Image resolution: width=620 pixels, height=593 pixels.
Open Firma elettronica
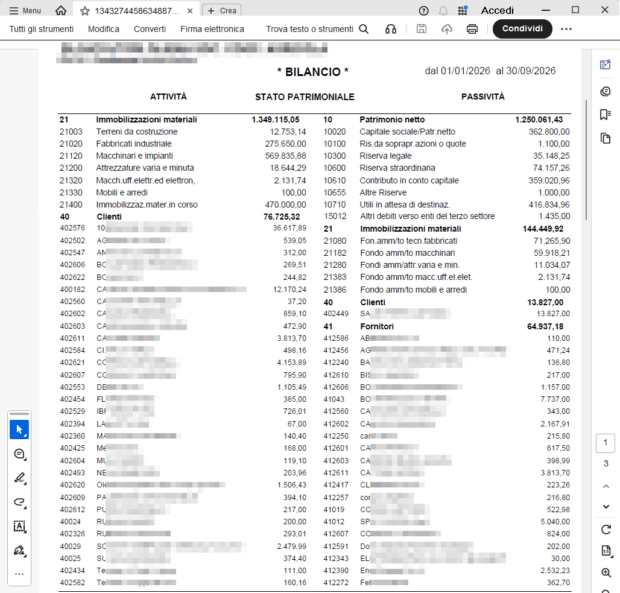[212, 29]
